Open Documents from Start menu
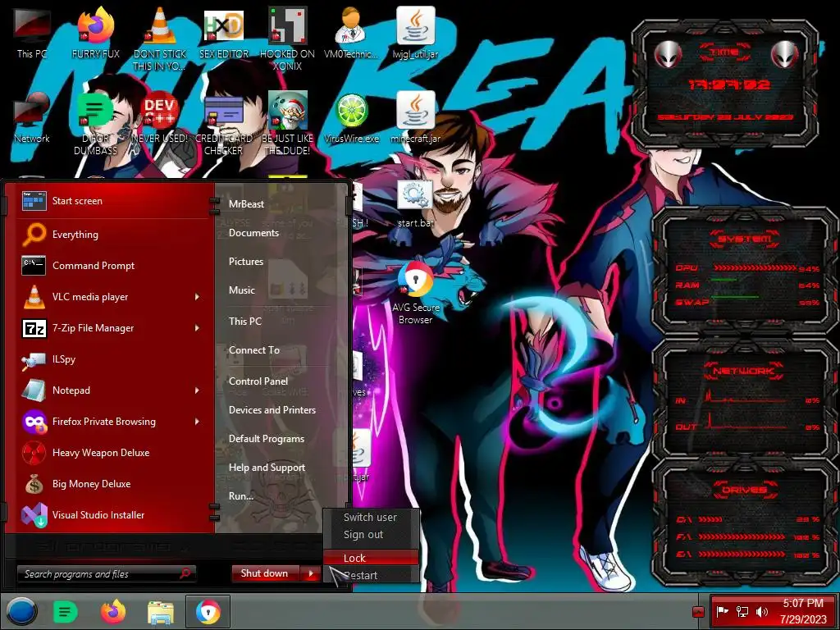 click(254, 233)
